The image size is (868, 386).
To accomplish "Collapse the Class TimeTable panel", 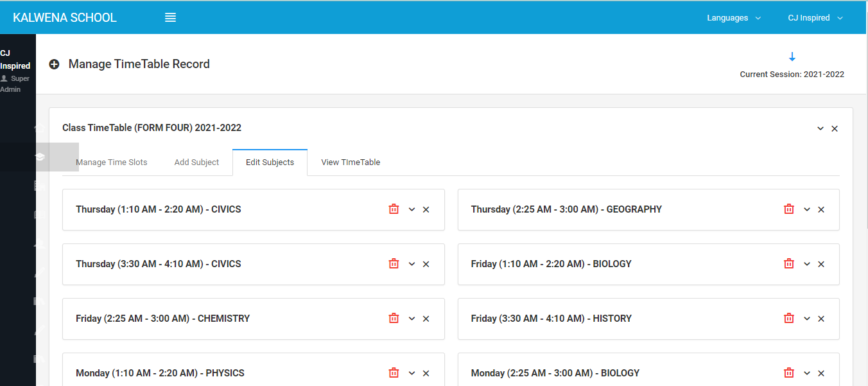I will tap(820, 128).
